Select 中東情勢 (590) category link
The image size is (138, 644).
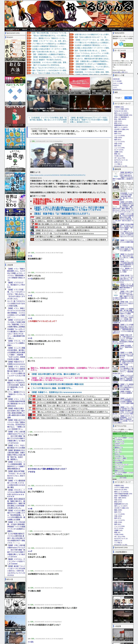[x=119, y=107]
